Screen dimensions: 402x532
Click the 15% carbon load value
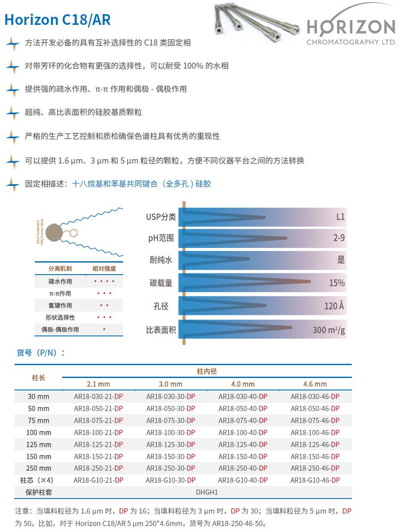337,283
